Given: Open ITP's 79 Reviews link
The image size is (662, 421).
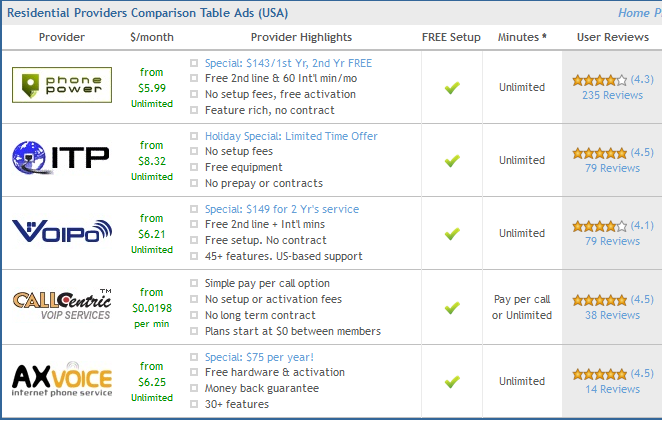Looking at the screenshot, I should pyautogui.click(x=612, y=168).
